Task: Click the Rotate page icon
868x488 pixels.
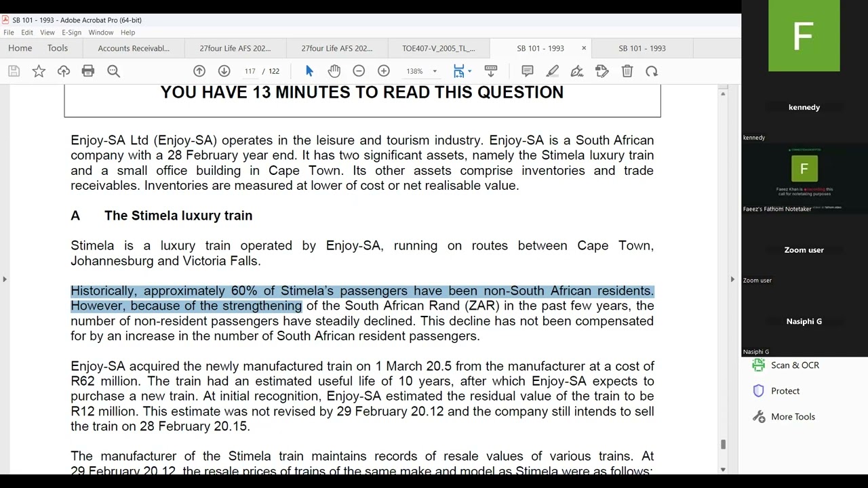Action: click(x=652, y=71)
